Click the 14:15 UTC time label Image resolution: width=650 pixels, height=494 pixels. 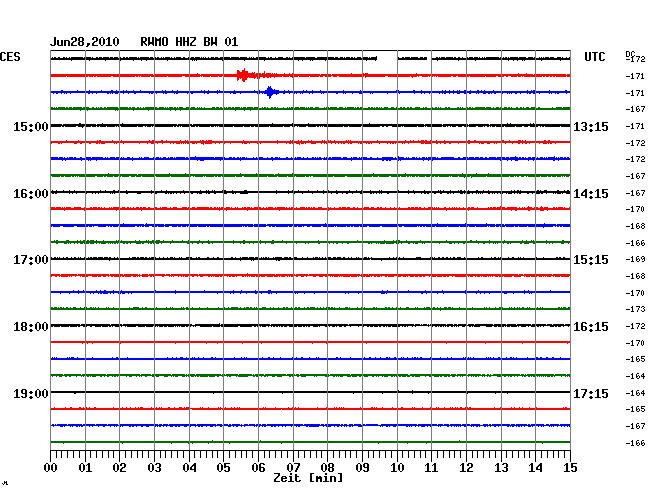coord(591,194)
